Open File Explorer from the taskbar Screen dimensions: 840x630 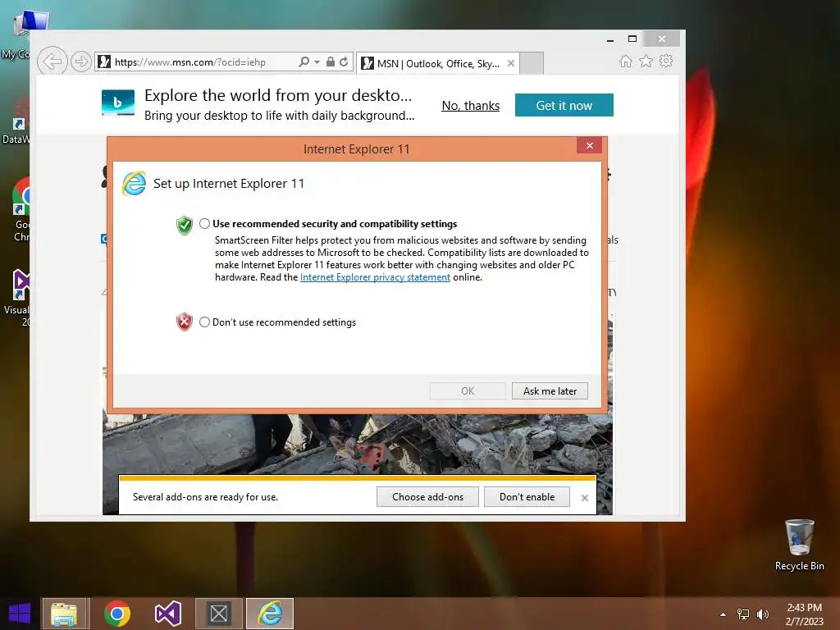coord(64,614)
